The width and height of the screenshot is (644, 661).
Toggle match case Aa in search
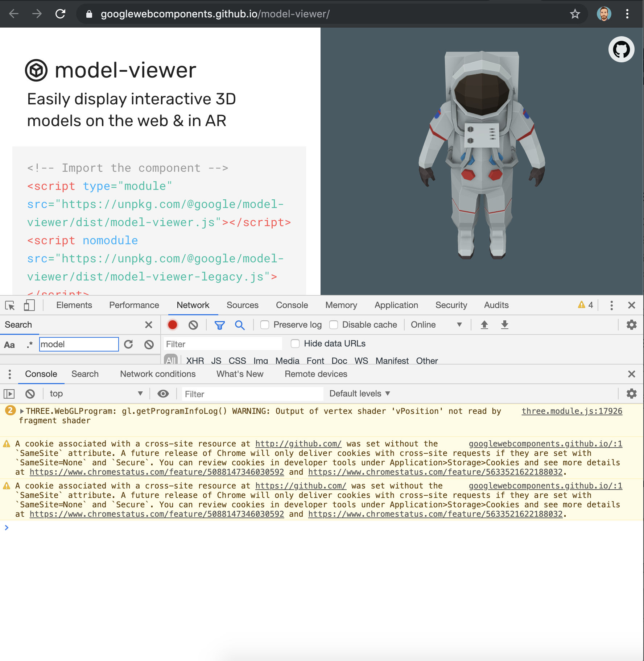point(9,345)
